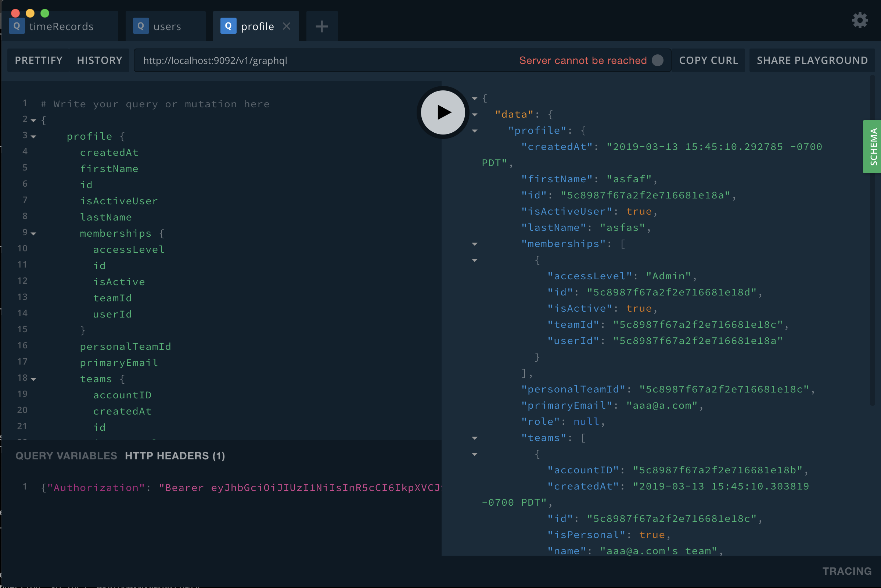Copy the request as cURL
This screenshot has height=588, width=881.
tap(709, 60)
